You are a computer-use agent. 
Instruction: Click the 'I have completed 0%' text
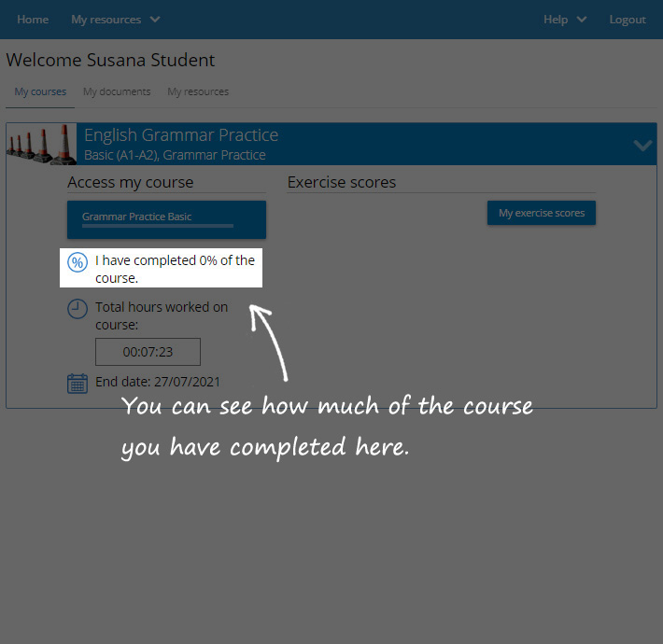[x=175, y=269]
